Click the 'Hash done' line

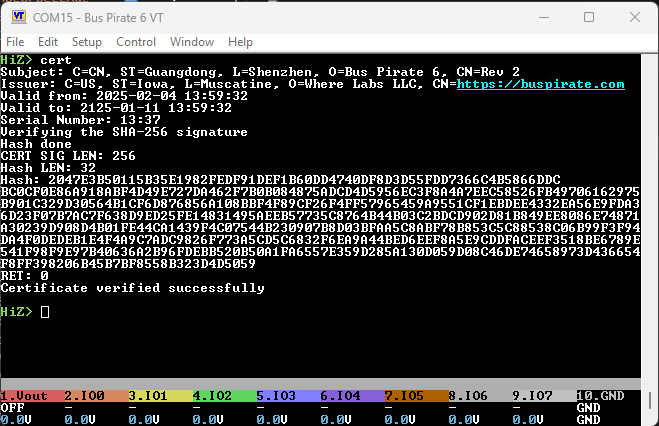36,144
